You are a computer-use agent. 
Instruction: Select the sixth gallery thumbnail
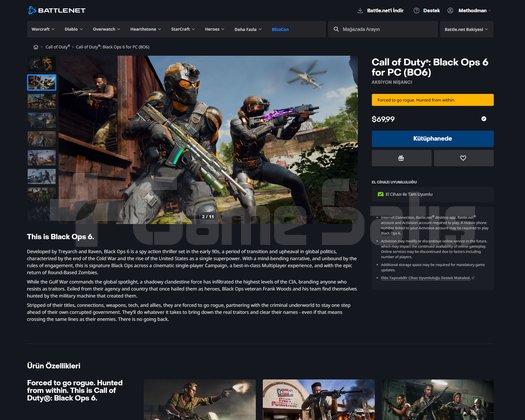pyautogui.click(x=42, y=158)
